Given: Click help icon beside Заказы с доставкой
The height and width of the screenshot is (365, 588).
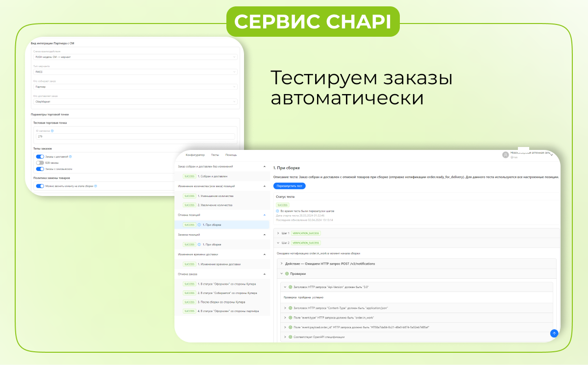Looking at the screenshot, I should coord(71,157).
